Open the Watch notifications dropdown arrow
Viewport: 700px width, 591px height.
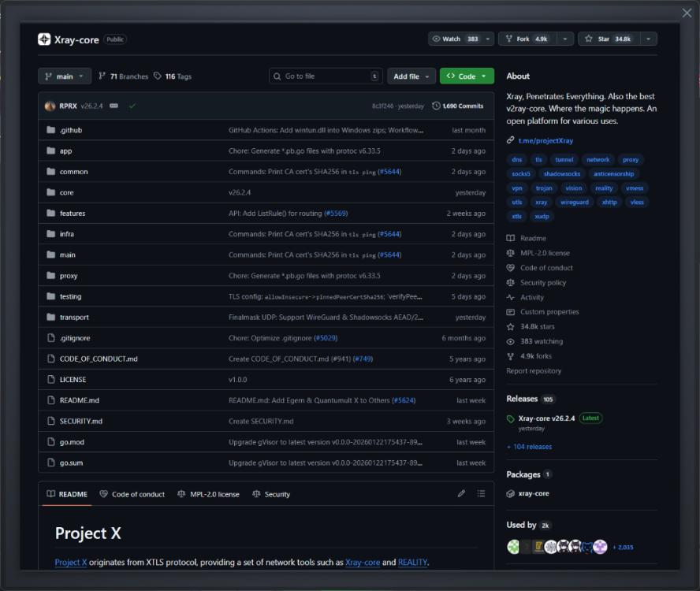[x=488, y=39]
